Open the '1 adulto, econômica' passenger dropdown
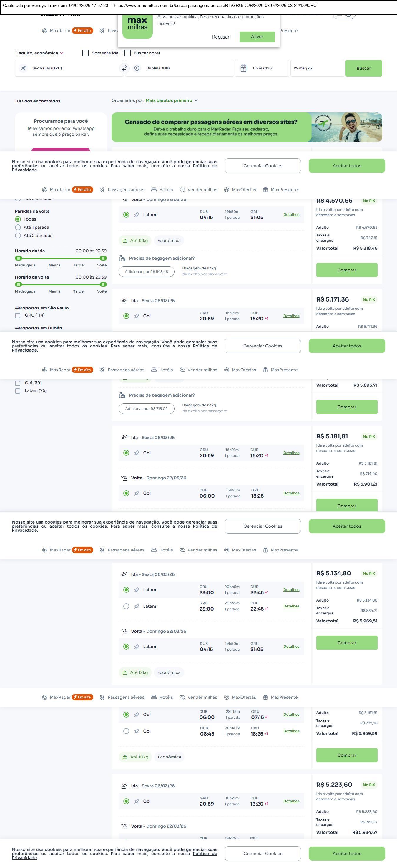The image size is (397, 868). (x=40, y=53)
